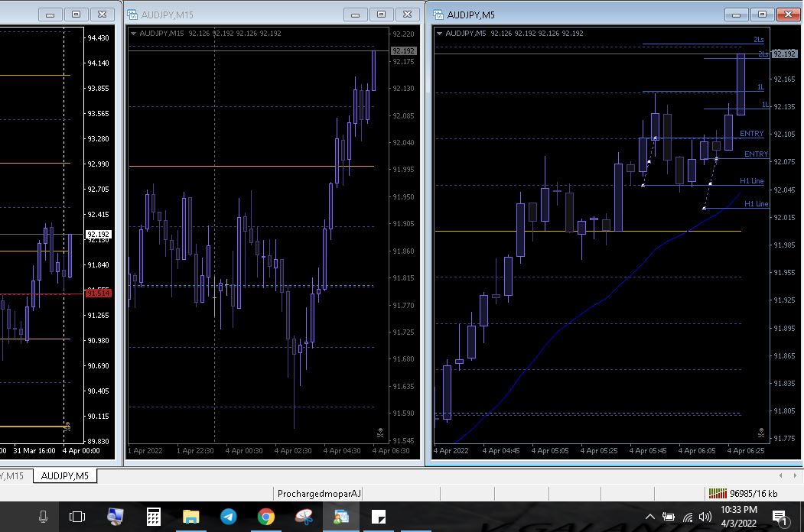Restore the AUDJPY,M5 chart window
804x532 pixels.
pos(762,15)
